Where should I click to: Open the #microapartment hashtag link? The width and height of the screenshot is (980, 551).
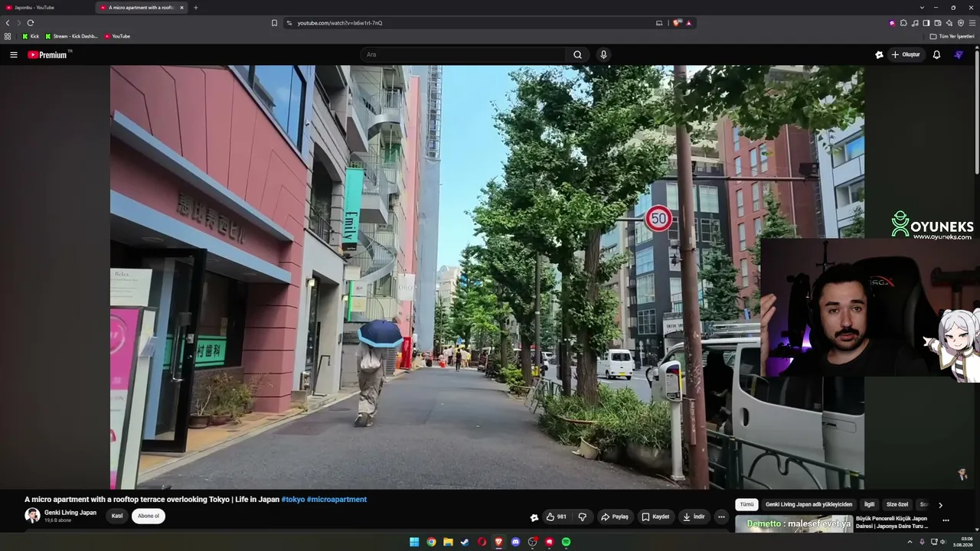[x=337, y=500]
